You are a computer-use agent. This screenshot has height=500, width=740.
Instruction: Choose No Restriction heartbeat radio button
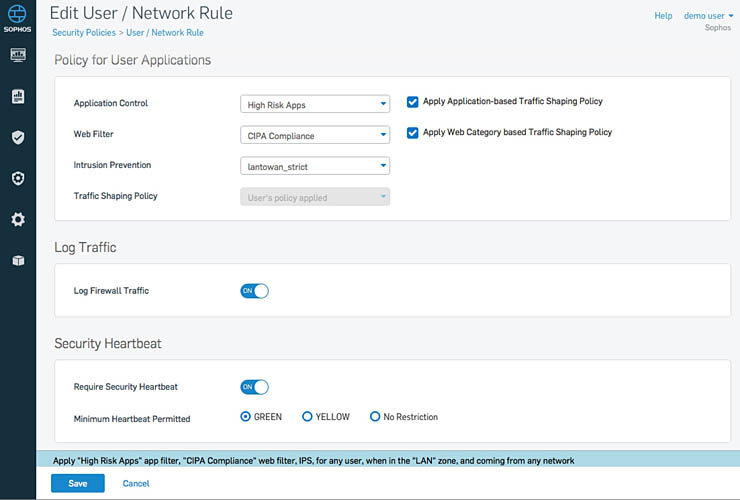376,417
